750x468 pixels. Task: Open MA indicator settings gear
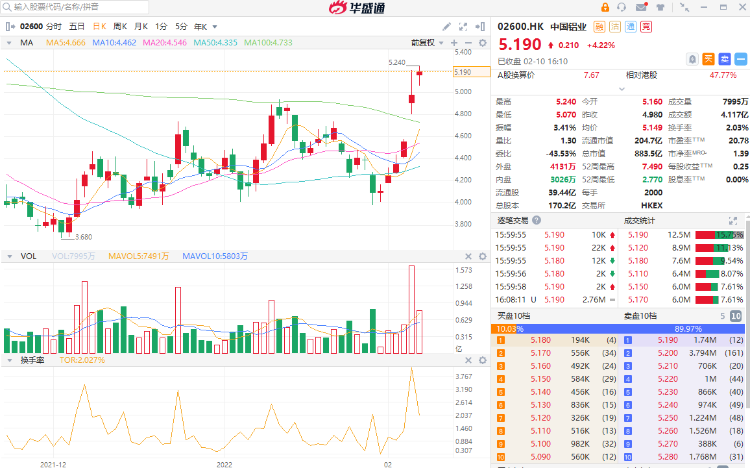coord(483,43)
